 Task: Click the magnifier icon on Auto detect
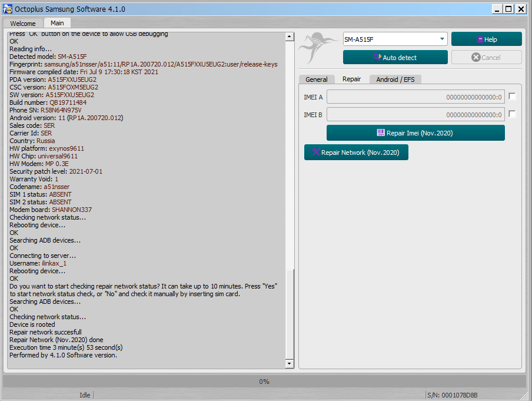pyautogui.click(x=377, y=57)
